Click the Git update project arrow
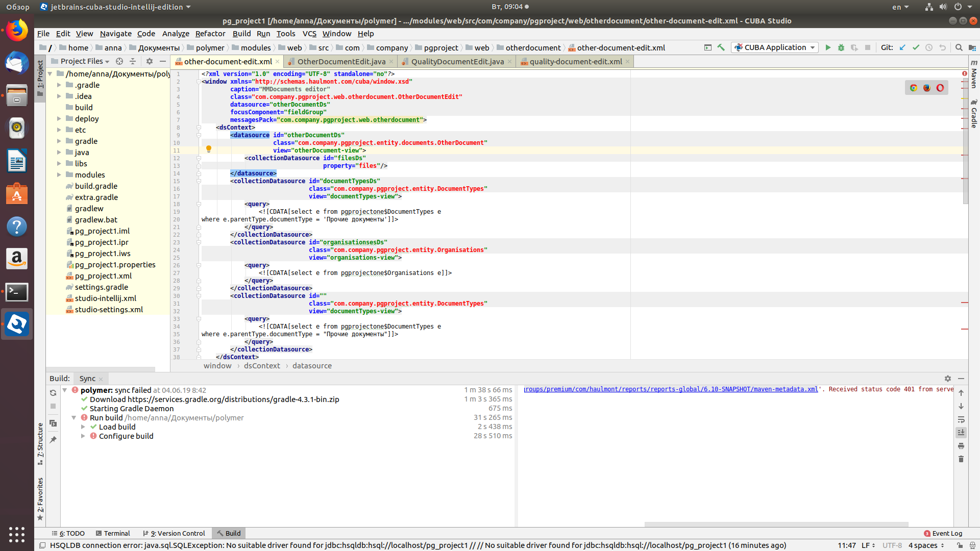 (x=902, y=47)
